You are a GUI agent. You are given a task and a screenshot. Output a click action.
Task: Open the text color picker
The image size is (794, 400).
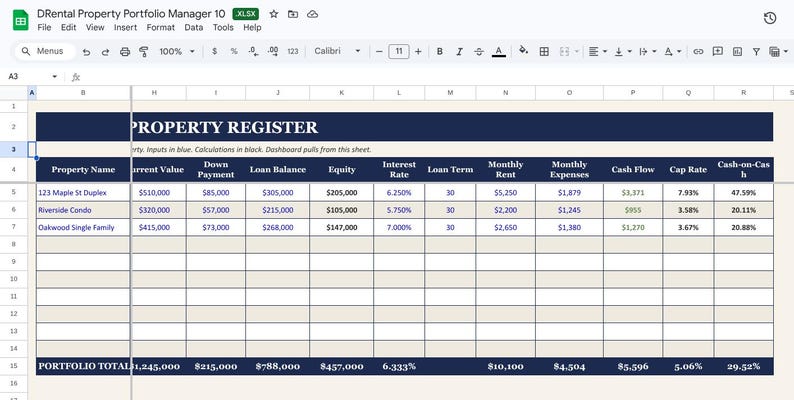pos(499,51)
